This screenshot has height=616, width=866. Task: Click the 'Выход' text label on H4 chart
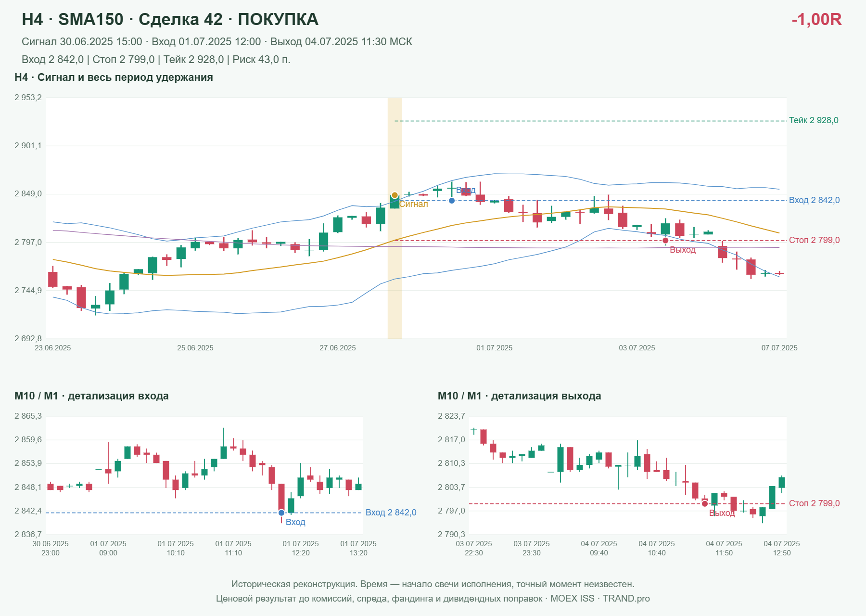coord(683,250)
